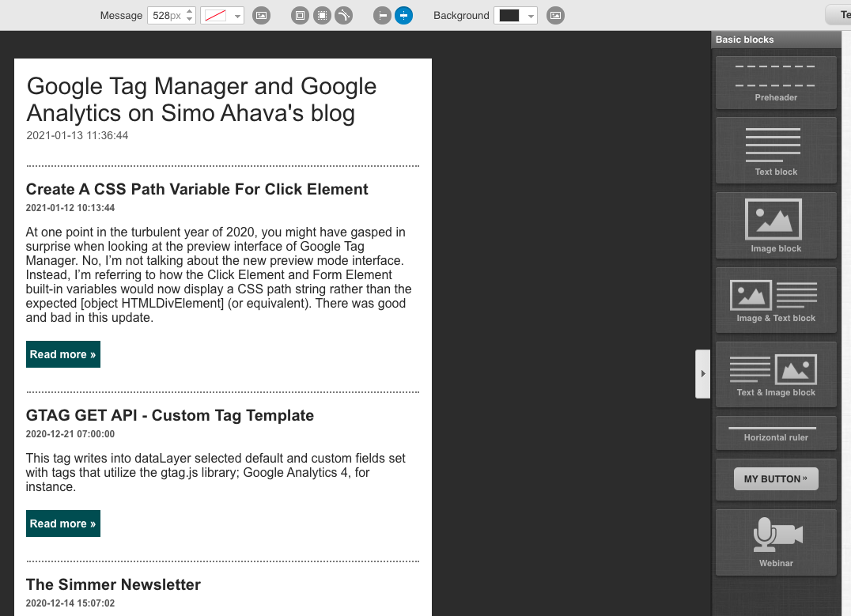Screen dimensions: 851x616
Task: Toggle center alignment for the message
Action: tap(403, 15)
